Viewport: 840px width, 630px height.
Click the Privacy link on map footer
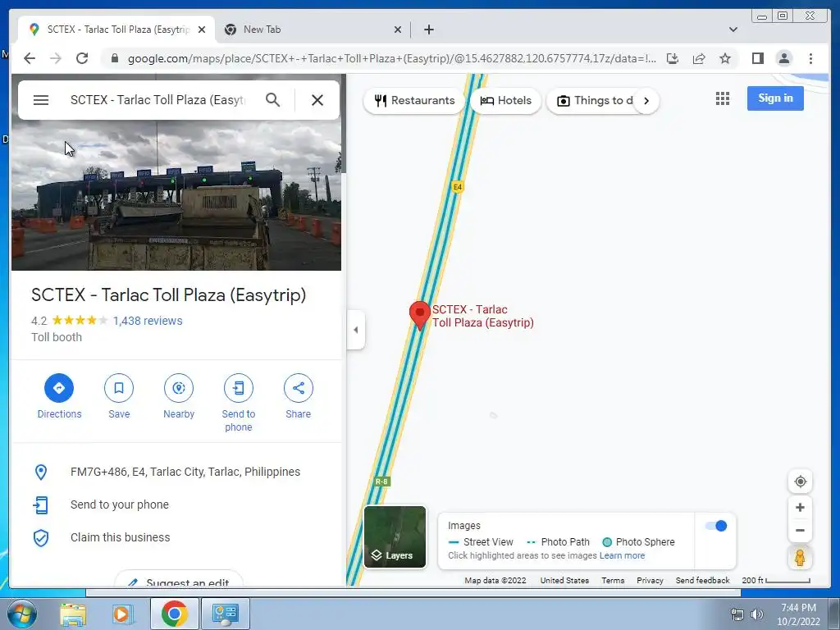click(650, 580)
